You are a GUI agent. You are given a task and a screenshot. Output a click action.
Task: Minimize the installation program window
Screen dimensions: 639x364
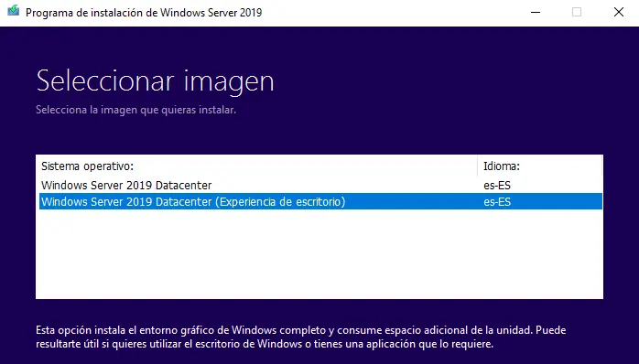(x=536, y=12)
